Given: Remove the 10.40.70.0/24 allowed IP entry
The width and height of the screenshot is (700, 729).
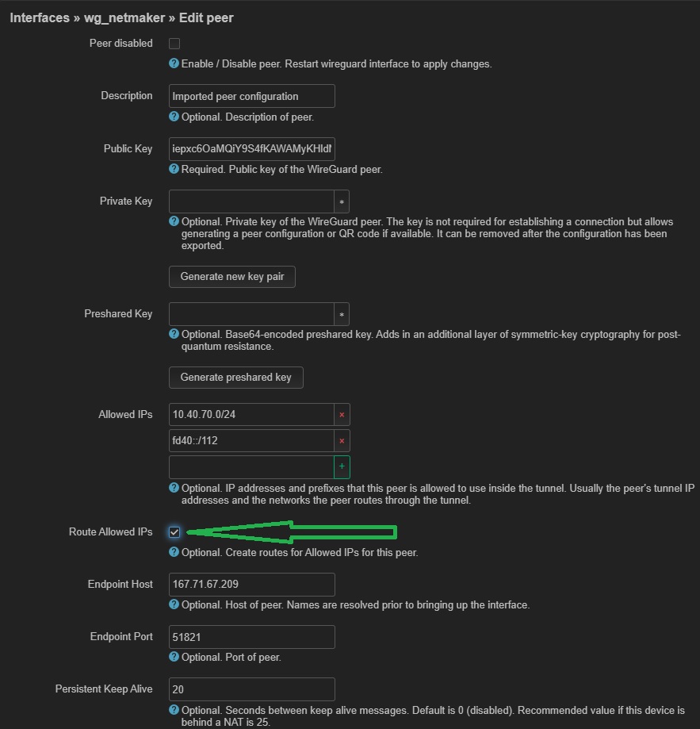Looking at the screenshot, I should (x=342, y=414).
